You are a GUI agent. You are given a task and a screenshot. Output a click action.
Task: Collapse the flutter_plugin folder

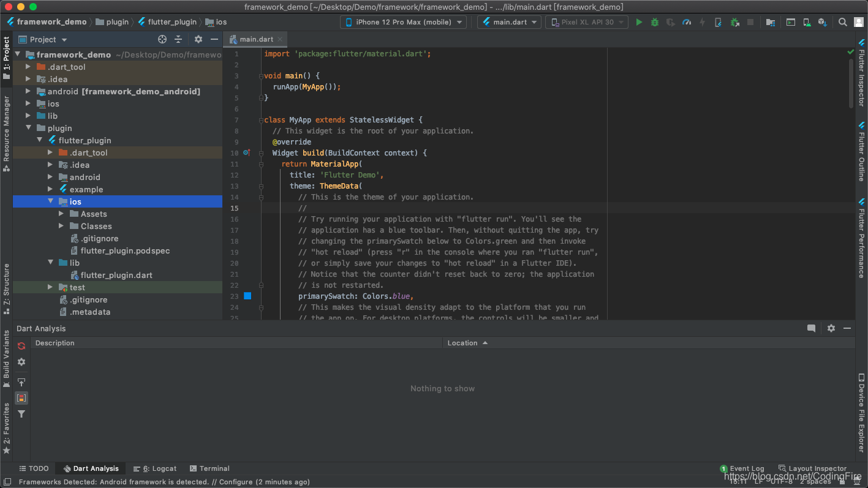[39, 140]
